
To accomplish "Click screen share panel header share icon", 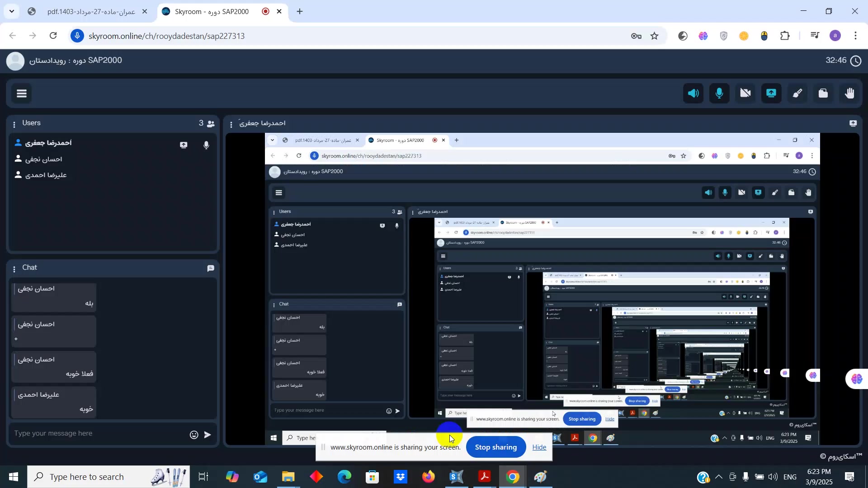I will click(853, 123).
